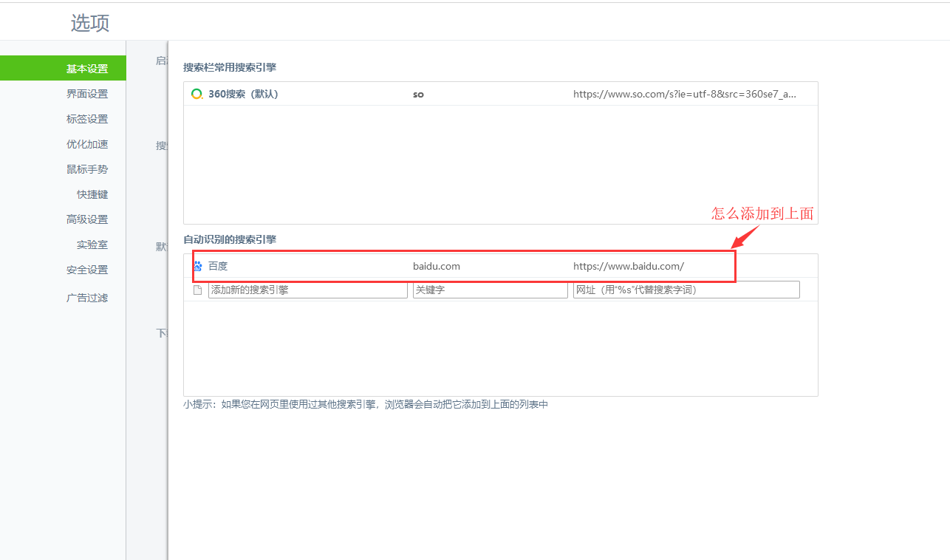The image size is (950, 560).
Task: Click the https://www.baidu.com/ URL cell
Action: 629,266
